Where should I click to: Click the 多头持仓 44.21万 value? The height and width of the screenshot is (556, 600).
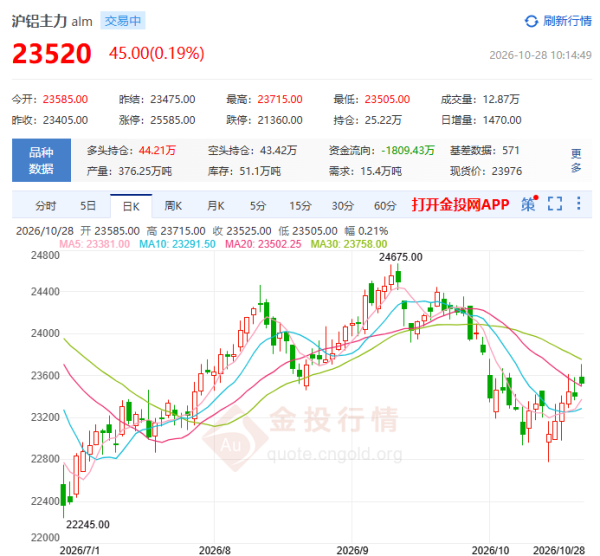point(157,150)
